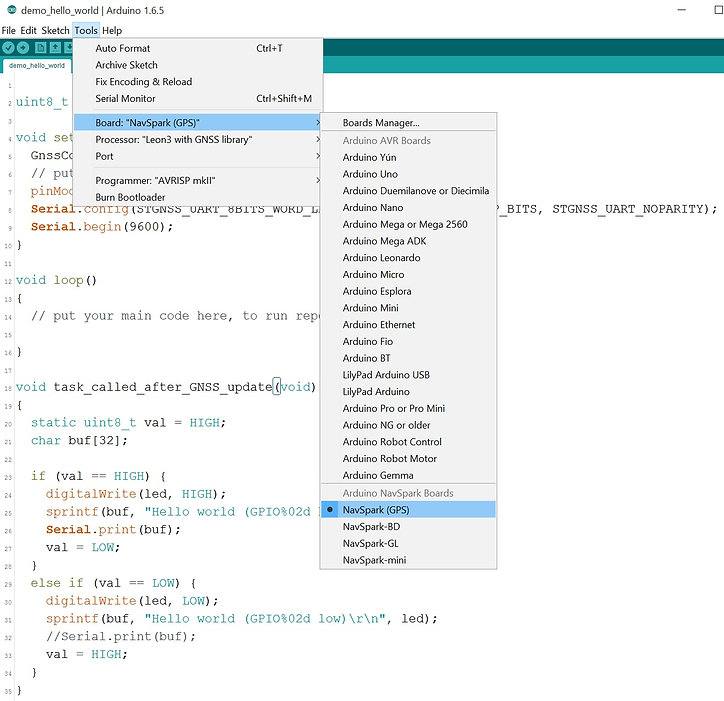Pick the NavSpark-mini board
724x701 pixels.
tap(408, 560)
